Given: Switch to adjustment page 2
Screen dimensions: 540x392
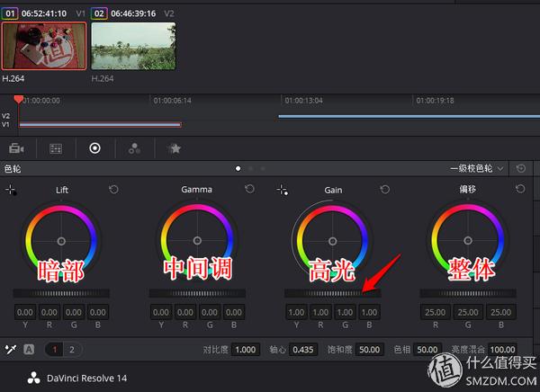Looking at the screenshot, I should 72,350.
